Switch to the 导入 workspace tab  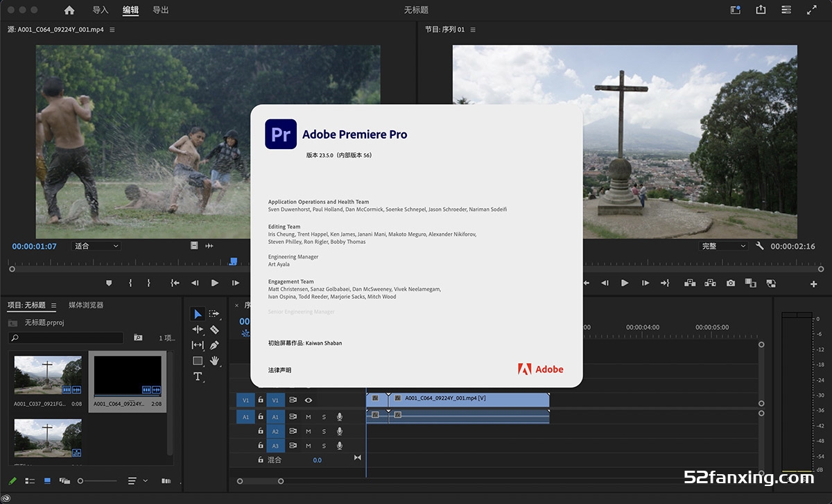point(101,10)
